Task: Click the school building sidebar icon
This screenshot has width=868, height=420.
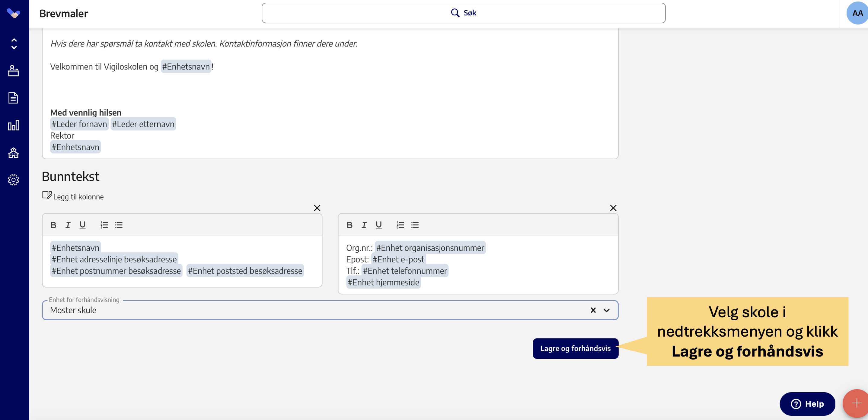Action: pos(14,153)
